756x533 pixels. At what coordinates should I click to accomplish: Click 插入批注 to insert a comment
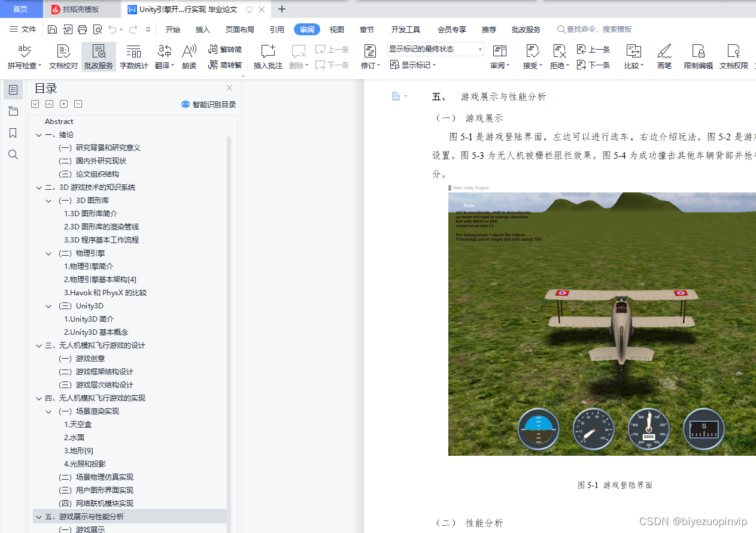(268, 57)
